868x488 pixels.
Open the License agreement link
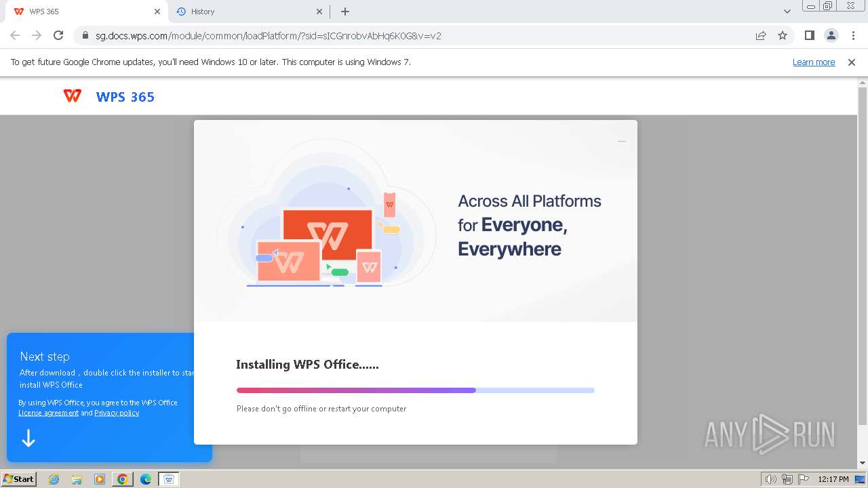[48, 413]
